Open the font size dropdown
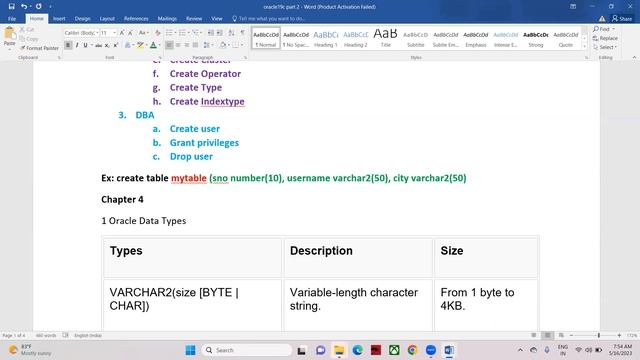640x360 pixels. tap(115, 33)
